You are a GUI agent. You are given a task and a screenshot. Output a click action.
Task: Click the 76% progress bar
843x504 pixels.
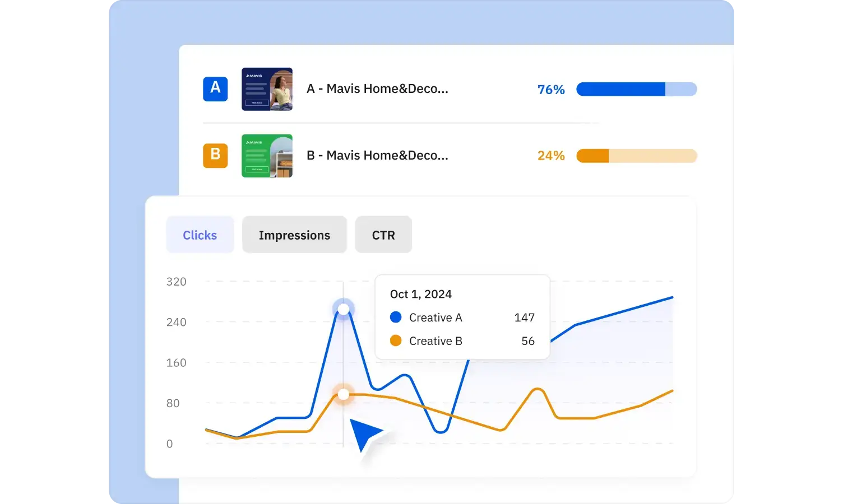637,89
